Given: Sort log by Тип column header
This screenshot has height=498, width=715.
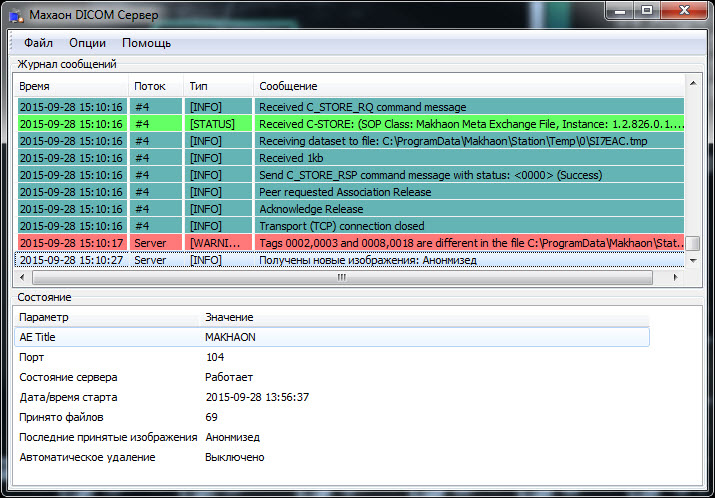Looking at the screenshot, I should [x=218, y=86].
